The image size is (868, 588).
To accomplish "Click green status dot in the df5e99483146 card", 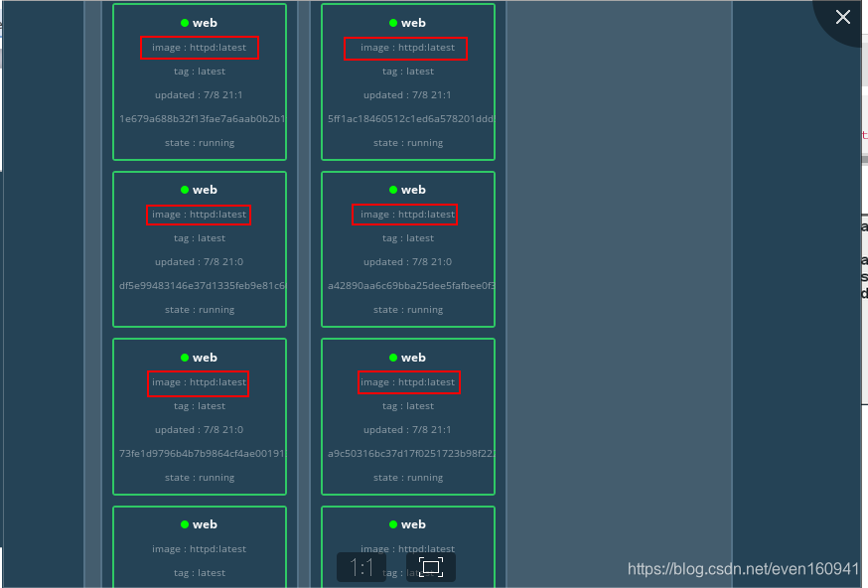I will (185, 190).
